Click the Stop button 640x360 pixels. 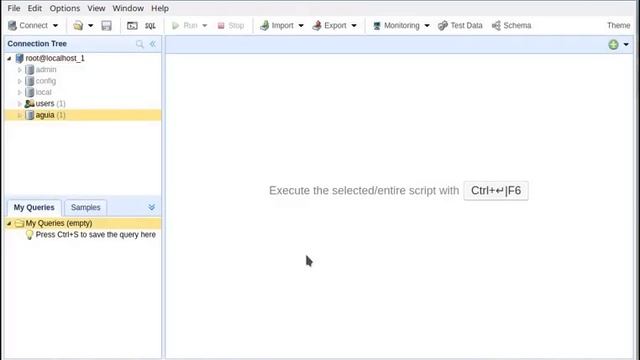231,25
